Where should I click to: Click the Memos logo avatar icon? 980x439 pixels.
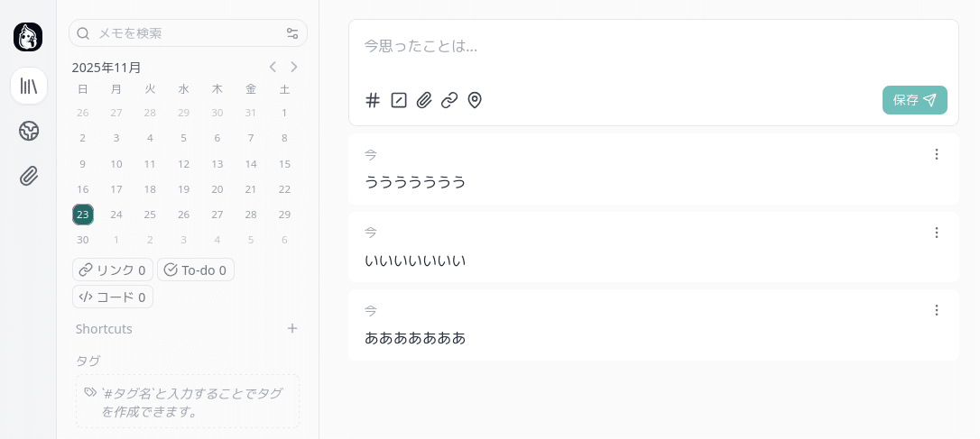click(28, 37)
